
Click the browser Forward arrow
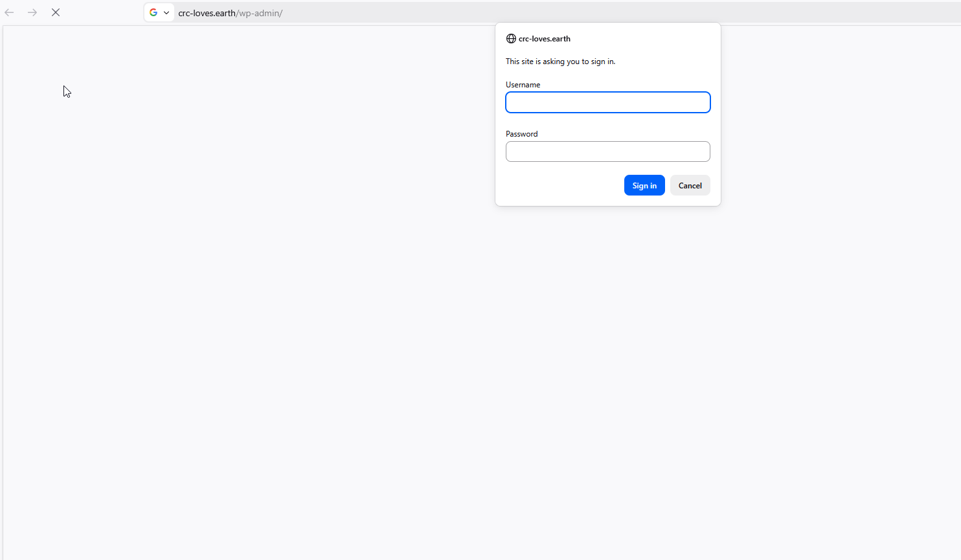coord(32,12)
